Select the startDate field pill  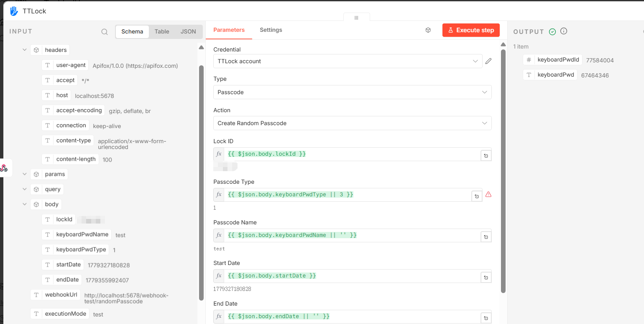pos(63,265)
